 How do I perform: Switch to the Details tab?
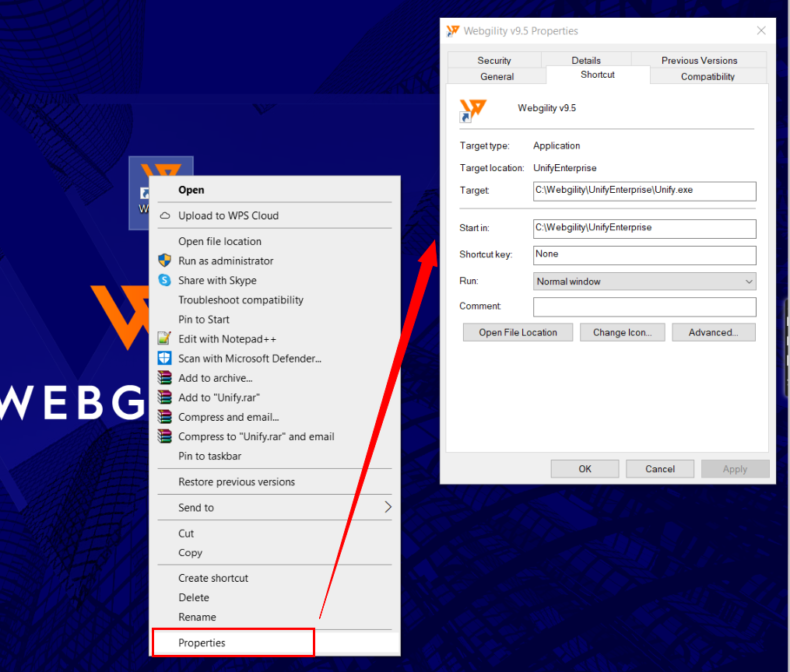(x=586, y=61)
